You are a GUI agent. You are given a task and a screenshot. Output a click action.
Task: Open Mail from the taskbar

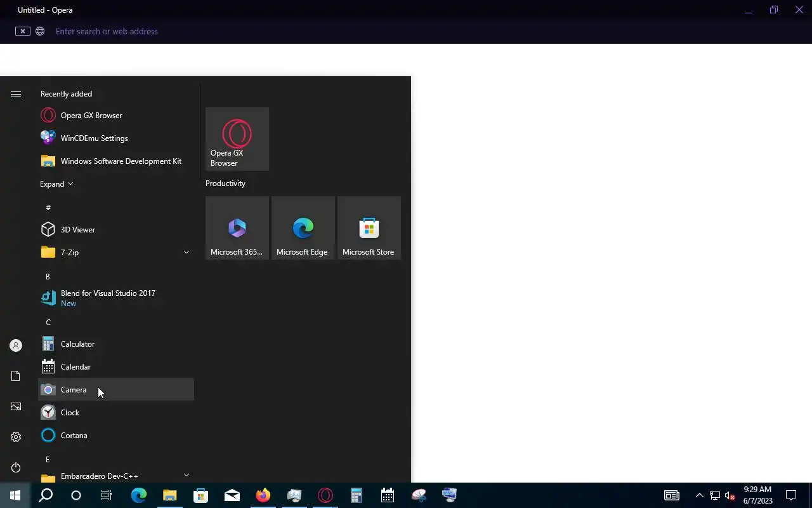coord(232,495)
